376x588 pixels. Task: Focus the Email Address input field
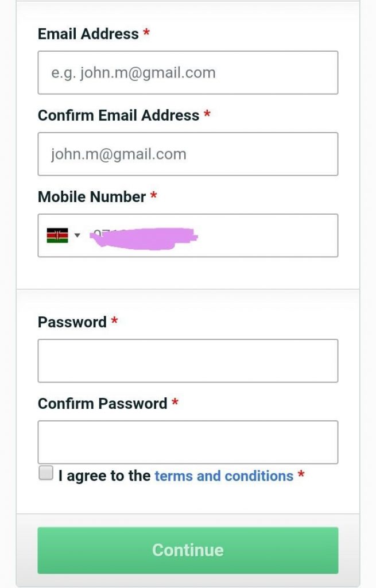[187, 72]
